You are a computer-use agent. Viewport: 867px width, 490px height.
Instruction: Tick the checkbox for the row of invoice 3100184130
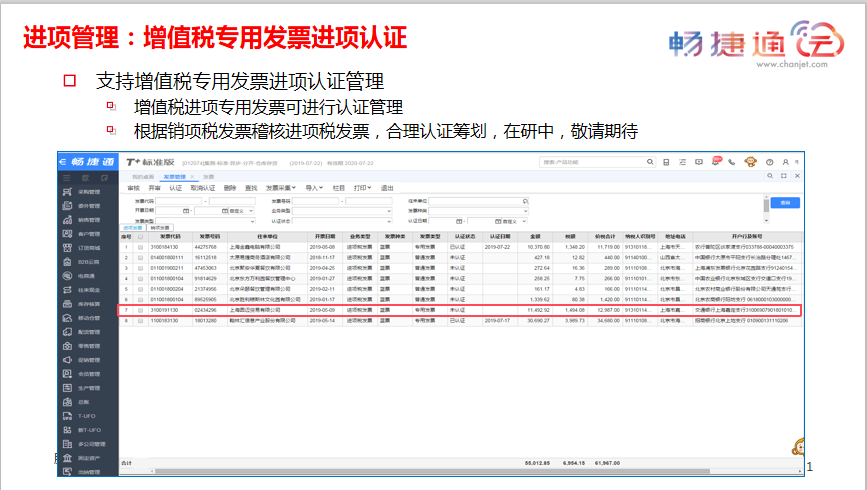pos(140,247)
